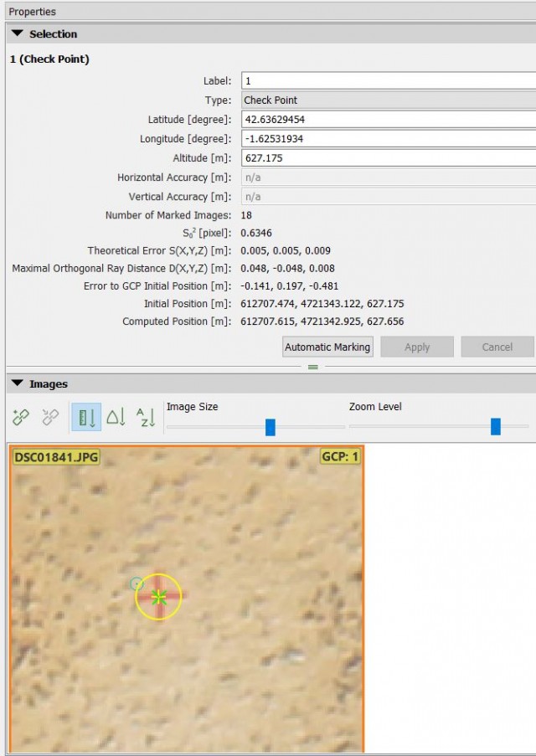Image resolution: width=536 pixels, height=756 pixels.
Task: Click the yellow GCP mark circle
Action: pyautogui.click(x=158, y=596)
